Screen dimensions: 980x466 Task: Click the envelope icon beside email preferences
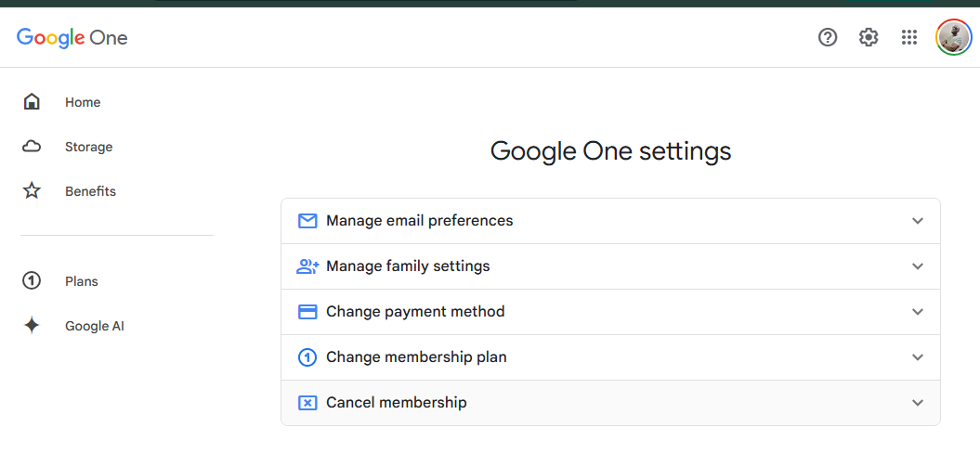307,221
